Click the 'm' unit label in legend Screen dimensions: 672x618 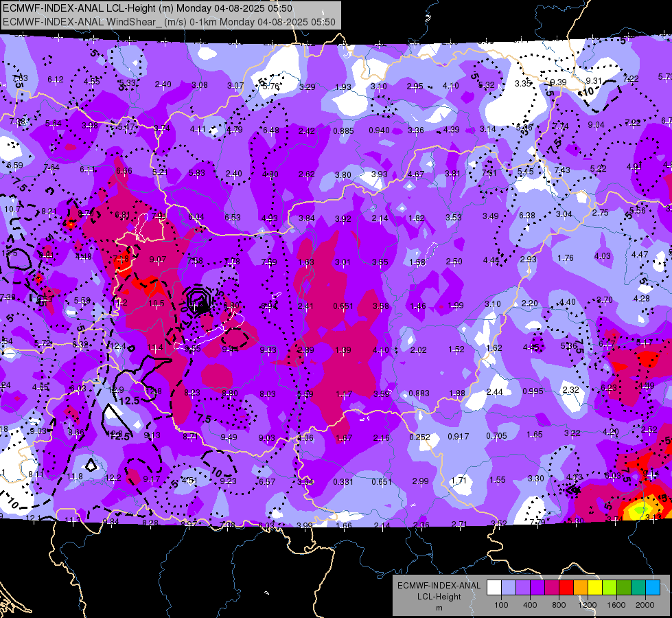(x=439, y=608)
